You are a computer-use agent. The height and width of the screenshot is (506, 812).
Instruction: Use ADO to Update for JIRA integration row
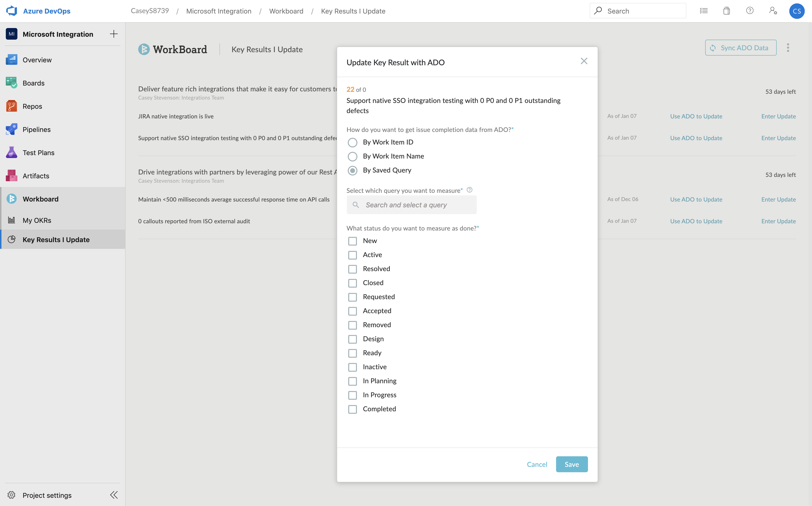696,116
